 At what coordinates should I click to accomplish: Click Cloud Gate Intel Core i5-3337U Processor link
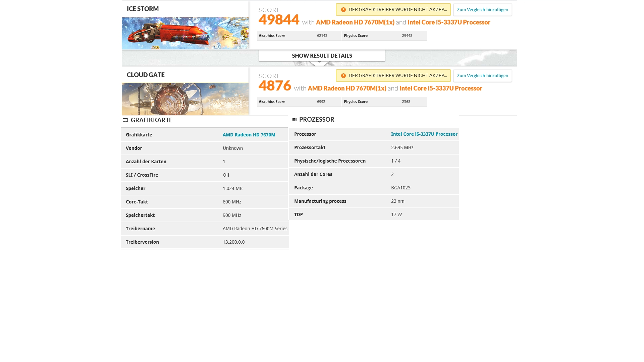coord(440,88)
